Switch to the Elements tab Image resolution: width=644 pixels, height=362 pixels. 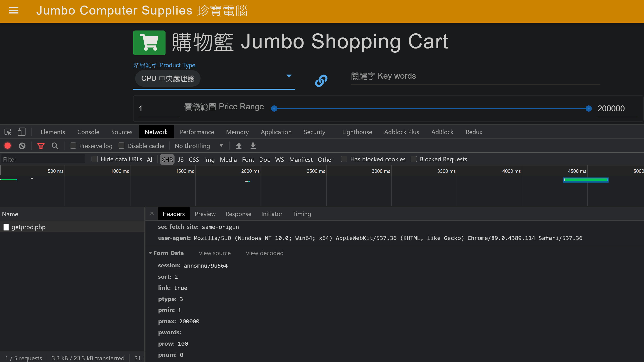click(53, 132)
